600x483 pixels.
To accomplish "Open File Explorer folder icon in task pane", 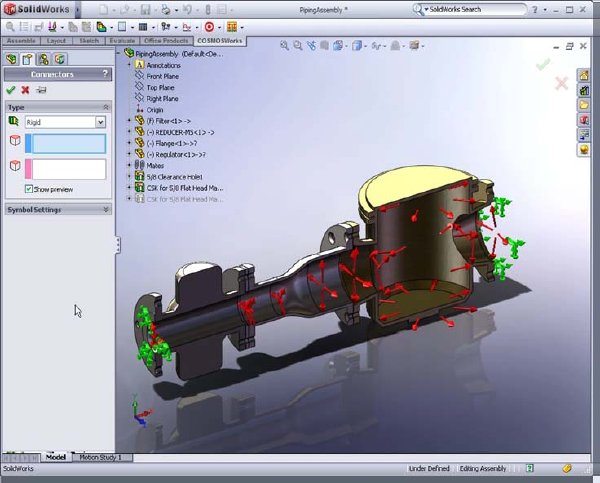I will 584,105.
